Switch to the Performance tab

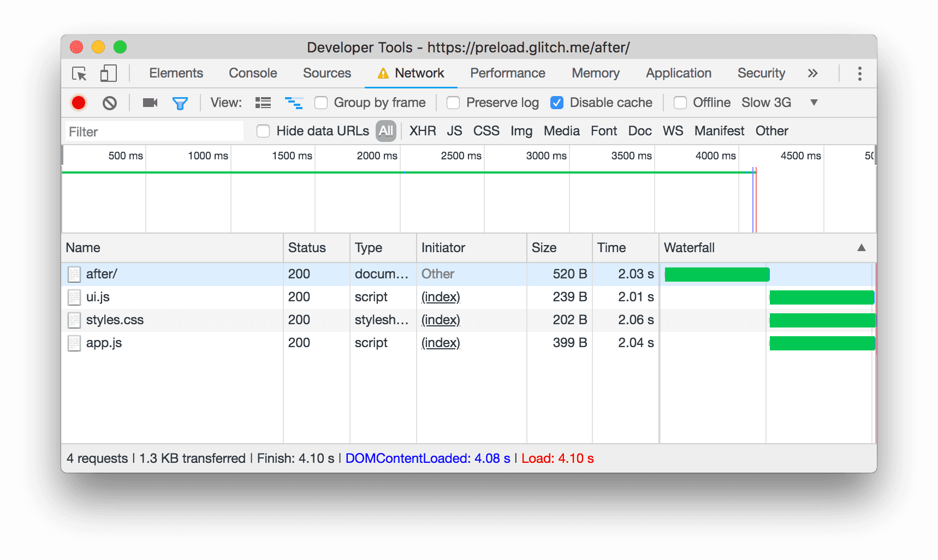tap(507, 73)
